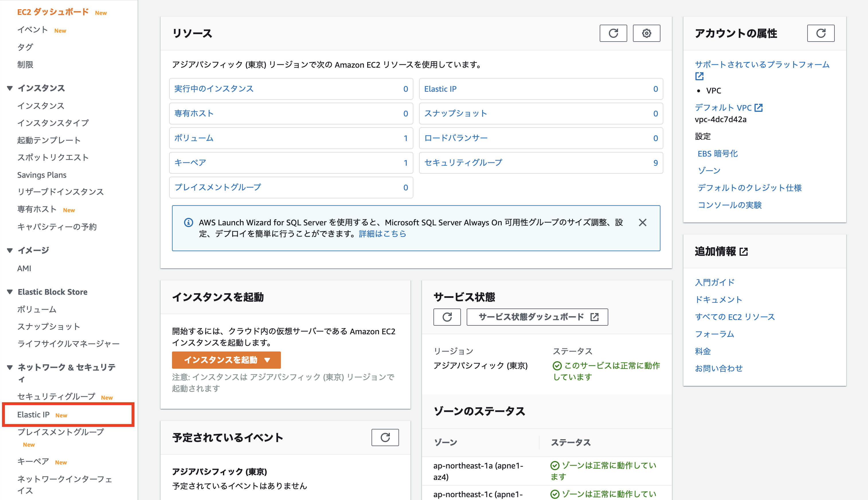Open サポートされているプラットフォーム link
Viewport: 868px width, 500px height.
(x=762, y=65)
